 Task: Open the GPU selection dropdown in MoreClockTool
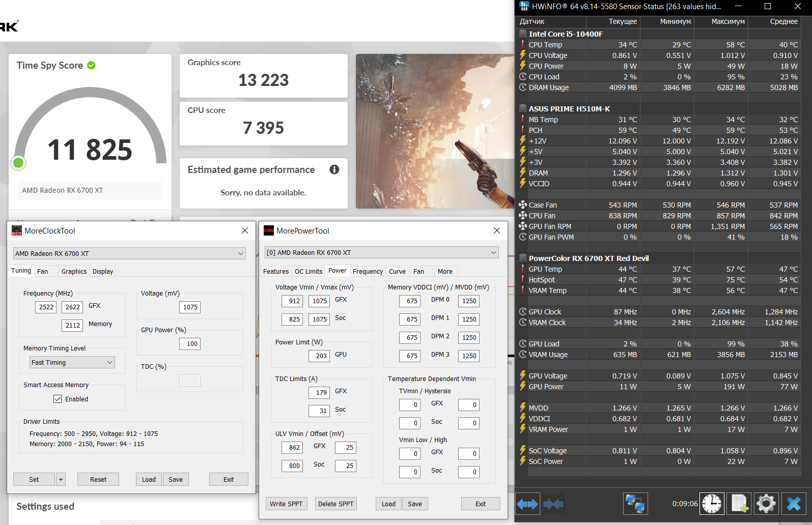point(129,253)
